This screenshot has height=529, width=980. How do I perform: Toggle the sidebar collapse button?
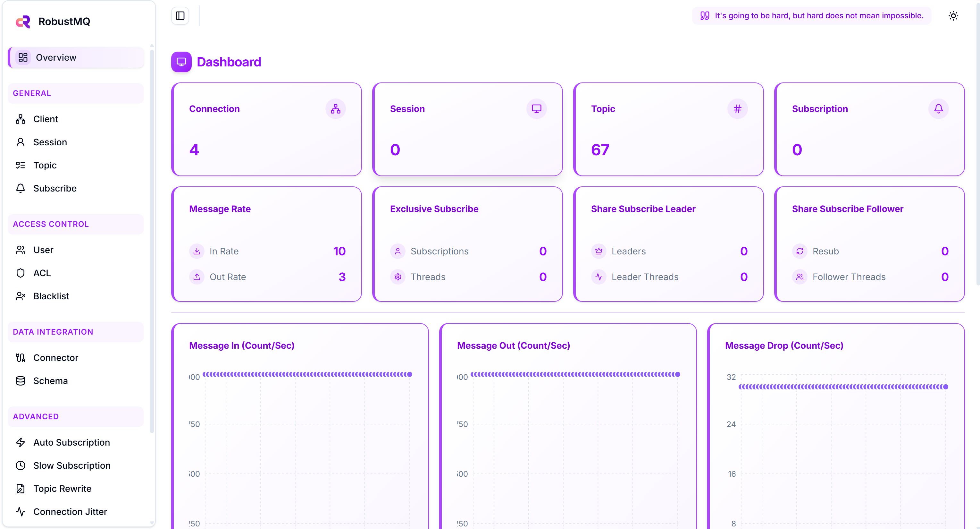coord(180,16)
